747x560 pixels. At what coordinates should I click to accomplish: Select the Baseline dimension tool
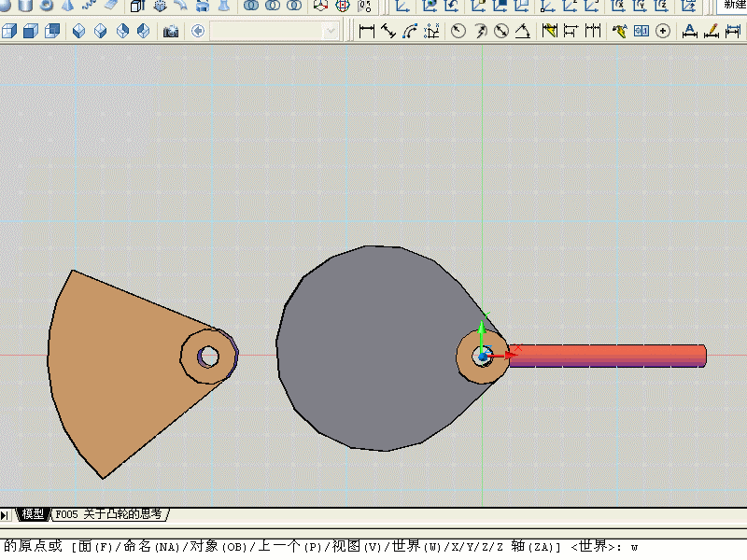point(571,31)
